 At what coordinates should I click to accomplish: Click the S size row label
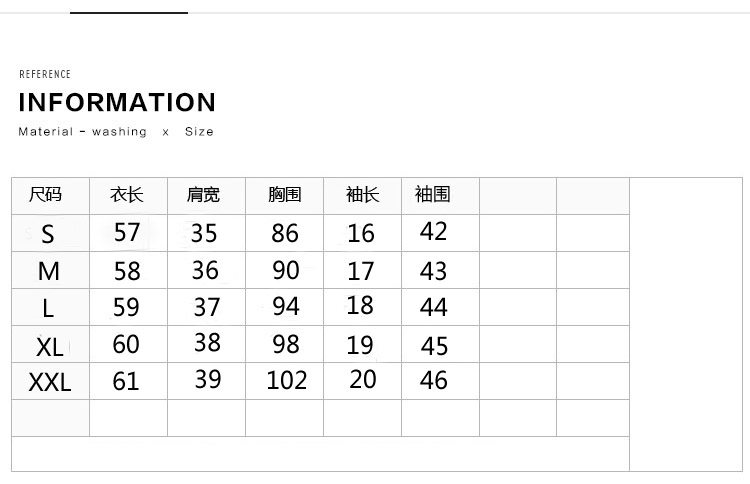click(48, 235)
